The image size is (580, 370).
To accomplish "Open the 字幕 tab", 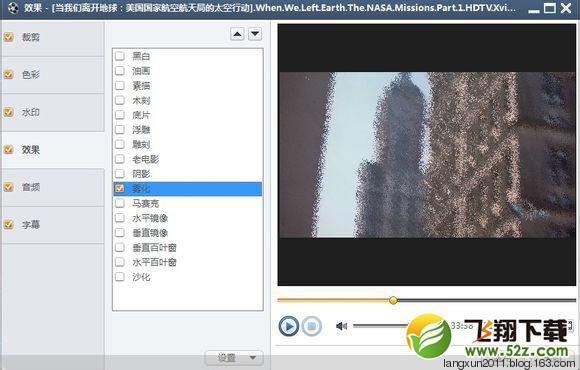I will pyautogui.click(x=53, y=225).
